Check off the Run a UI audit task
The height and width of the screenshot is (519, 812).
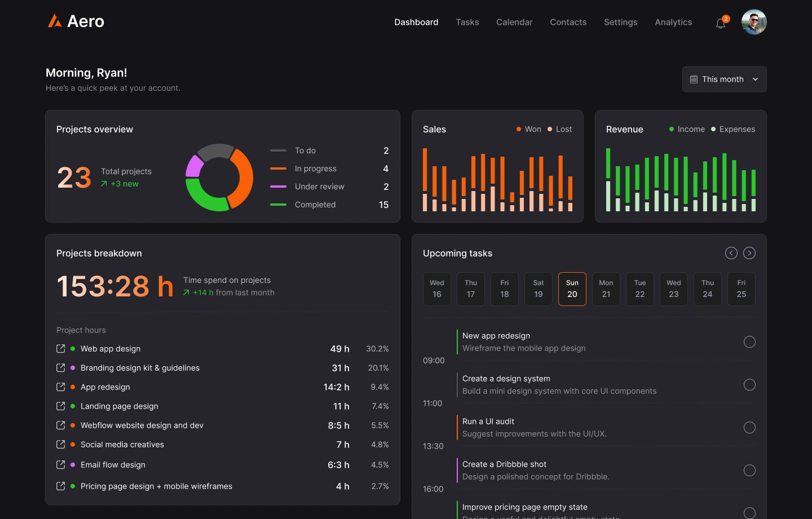click(x=749, y=427)
